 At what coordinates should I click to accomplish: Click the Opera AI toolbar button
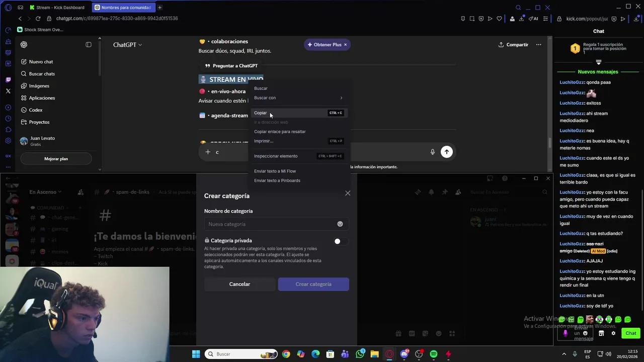click(533, 19)
